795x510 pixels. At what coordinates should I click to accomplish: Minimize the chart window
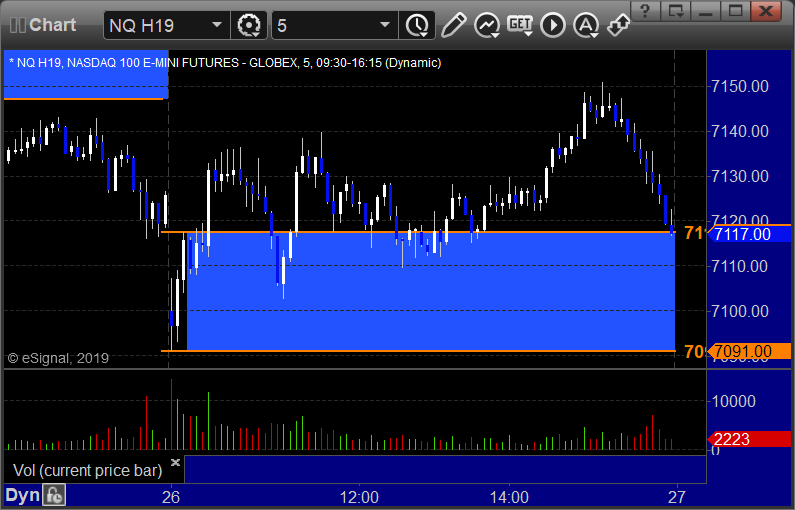(706, 11)
